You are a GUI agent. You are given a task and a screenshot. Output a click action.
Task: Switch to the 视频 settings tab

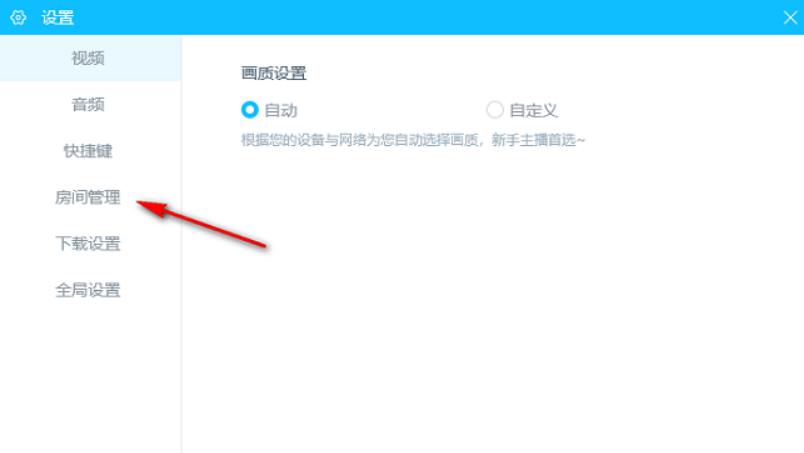90,58
